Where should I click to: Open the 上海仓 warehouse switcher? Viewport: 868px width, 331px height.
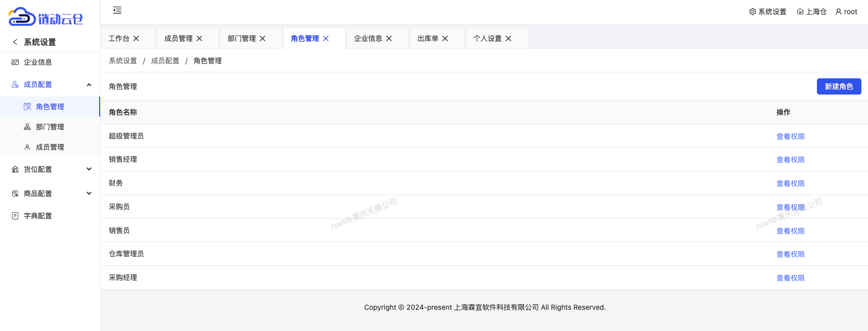[x=811, y=12]
